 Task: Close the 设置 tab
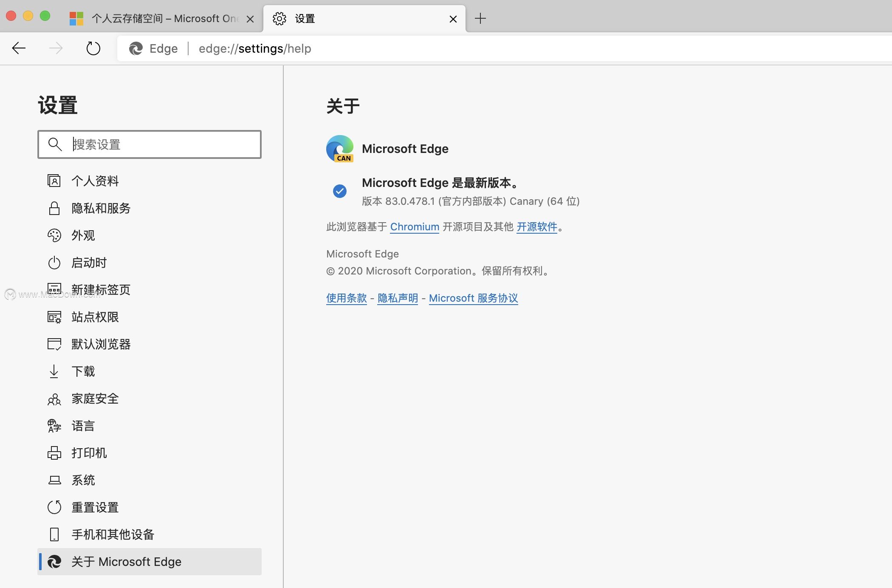[453, 19]
